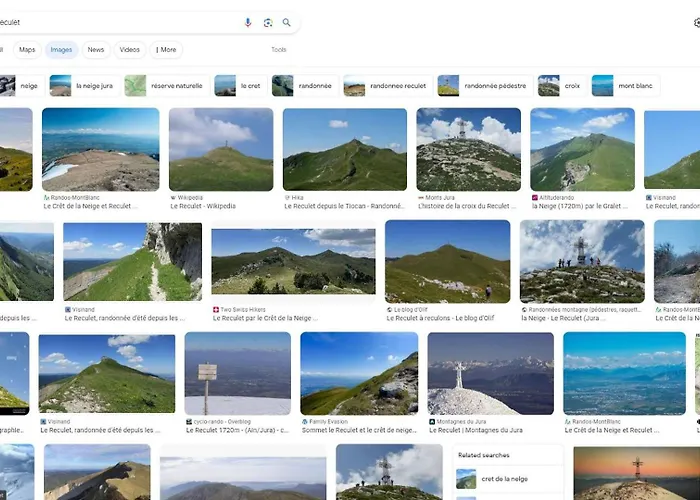Screen dimensions: 700x500
Task: Click 'cret de la neige' related search
Action: 504,479
